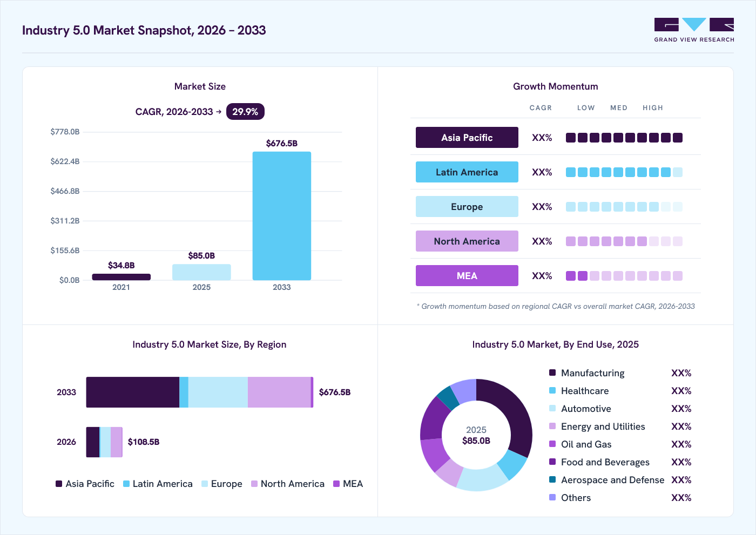Click the Grand View Research logo
The width and height of the screenshot is (756, 535).
pos(694,30)
